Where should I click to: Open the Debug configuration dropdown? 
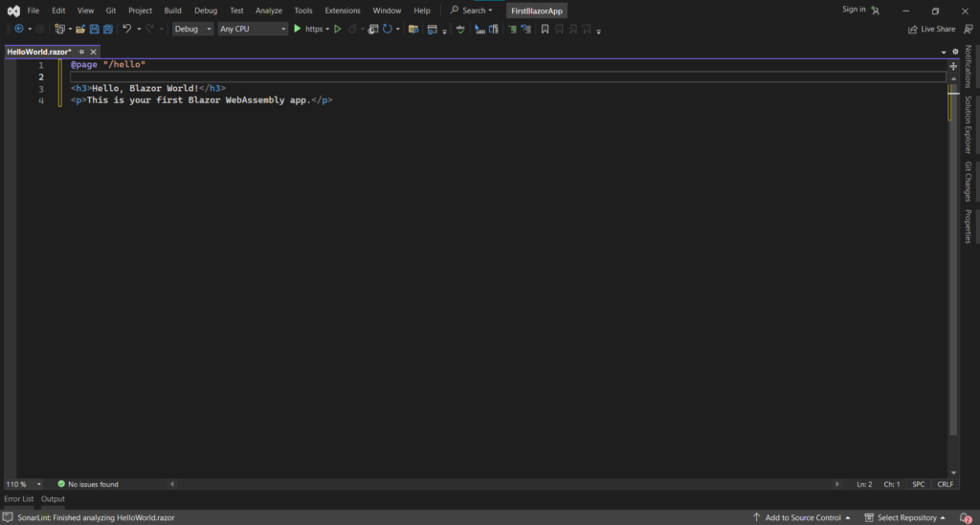pyautogui.click(x=192, y=30)
